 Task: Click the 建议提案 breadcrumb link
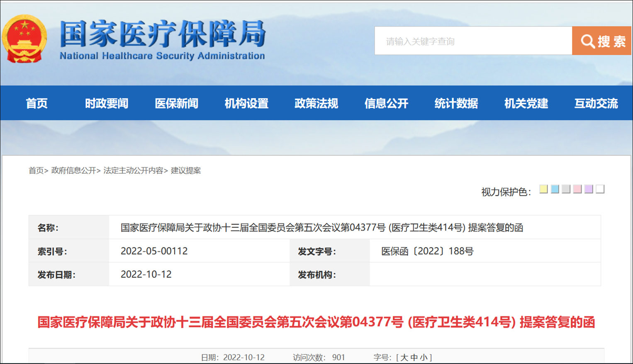[186, 170]
